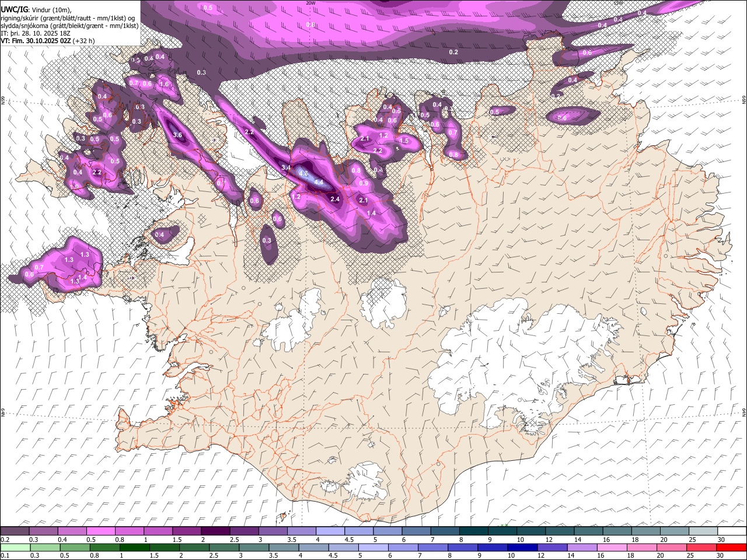The width and height of the screenshot is (747, 560).
Task: Click the lavender snow swatch between 4 and 4.5
Action: [330, 531]
